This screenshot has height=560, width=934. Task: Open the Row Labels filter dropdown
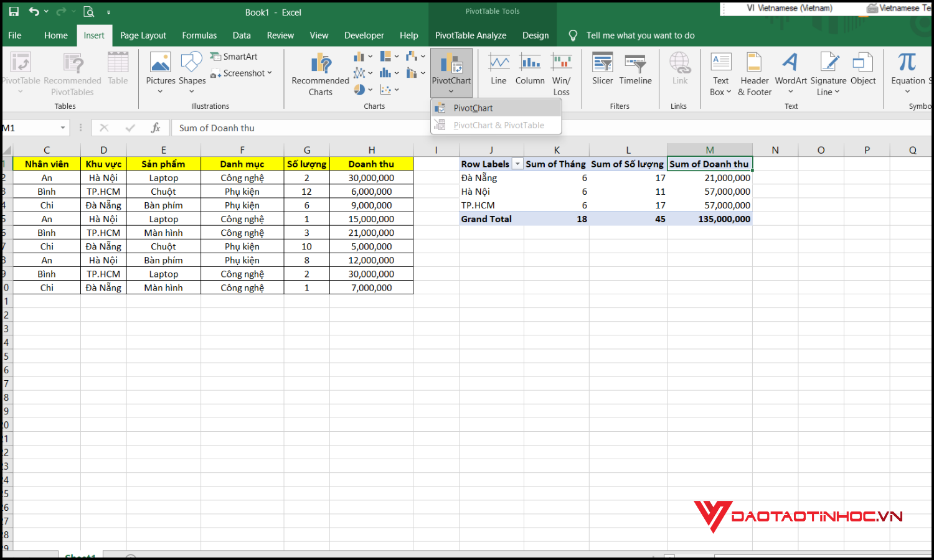[517, 164]
